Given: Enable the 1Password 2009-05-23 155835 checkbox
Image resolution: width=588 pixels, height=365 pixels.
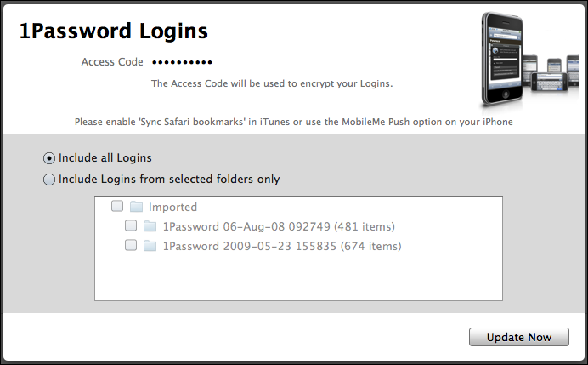Looking at the screenshot, I should point(131,245).
